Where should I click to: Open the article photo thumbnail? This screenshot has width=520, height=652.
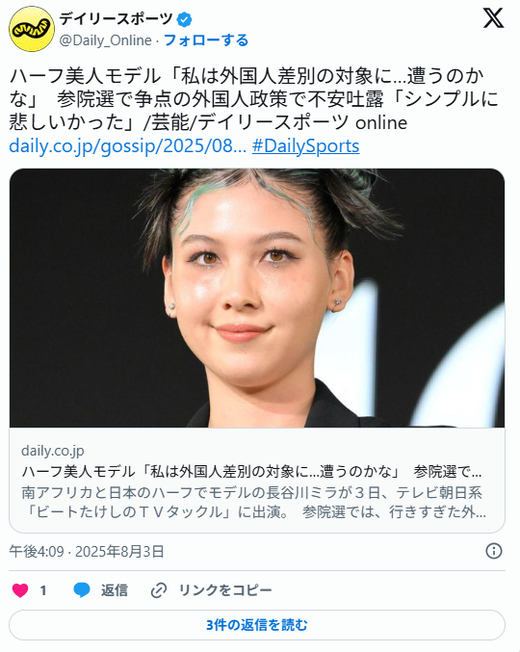click(x=257, y=298)
